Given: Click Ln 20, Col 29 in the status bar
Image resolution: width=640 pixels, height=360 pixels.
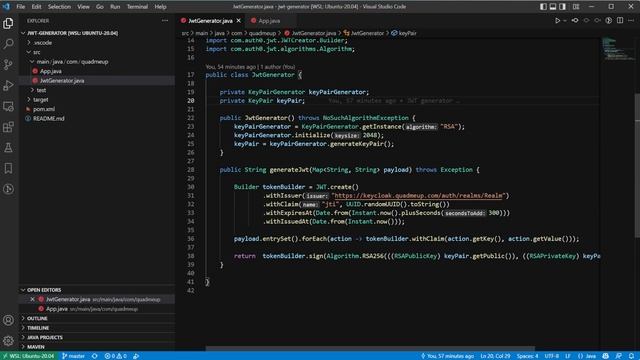Looking at the screenshot, I should click(x=495, y=356).
